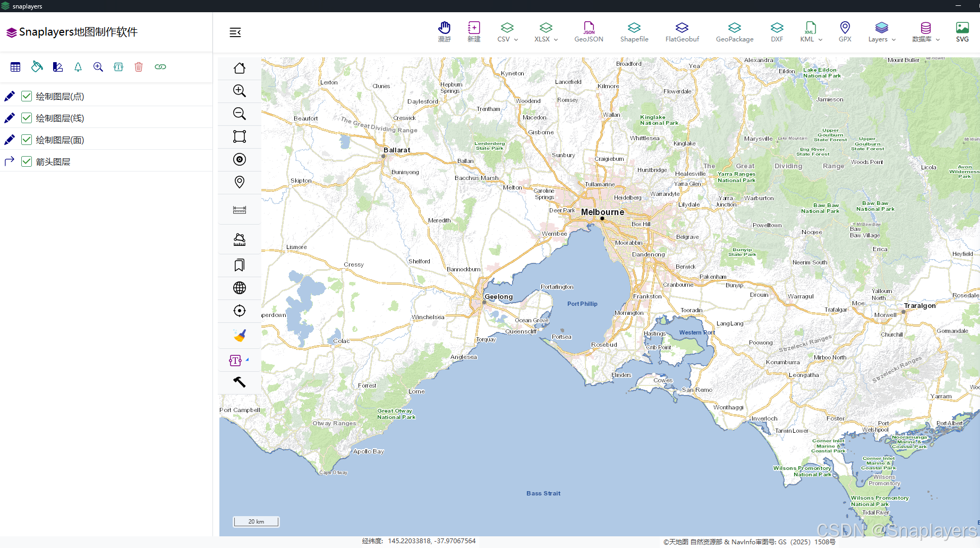Click the paint bucket style icon
Screen dimensions: 980x548
point(37,67)
